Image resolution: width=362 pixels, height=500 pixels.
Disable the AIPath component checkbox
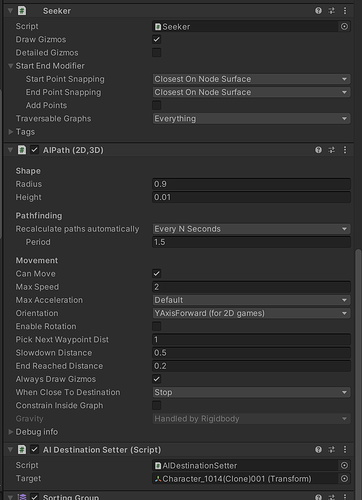pyautogui.click(x=34, y=150)
